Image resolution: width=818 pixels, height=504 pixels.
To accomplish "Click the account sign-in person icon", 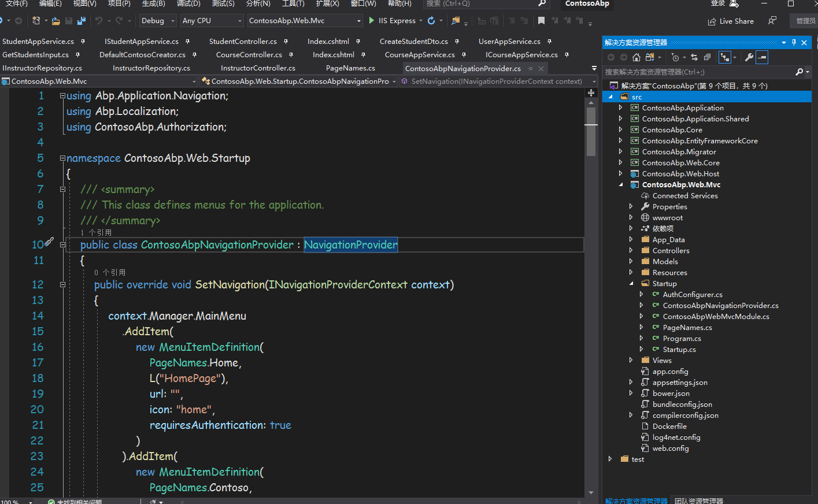I will [734, 3].
